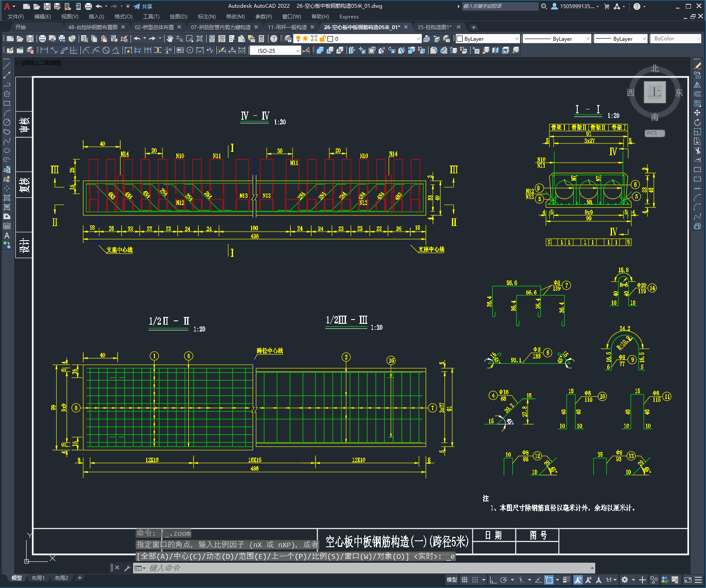Switch to the 35-柱构造图1 drawing tab
The height and width of the screenshot is (588, 706).
pos(435,27)
